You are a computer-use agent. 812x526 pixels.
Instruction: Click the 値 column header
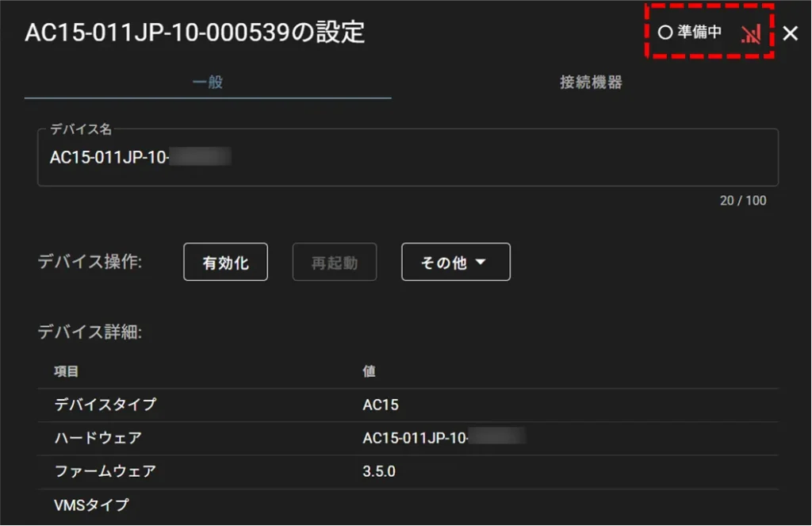pos(370,371)
